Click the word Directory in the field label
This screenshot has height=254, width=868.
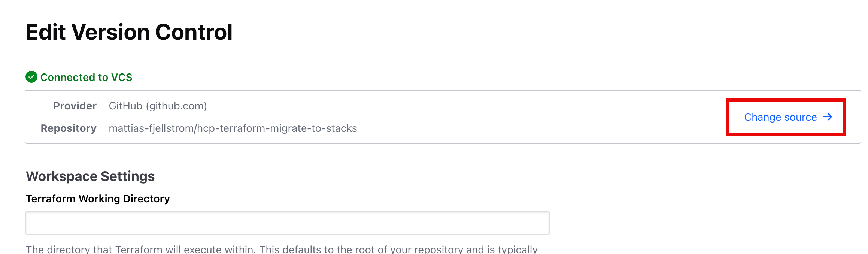click(146, 199)
